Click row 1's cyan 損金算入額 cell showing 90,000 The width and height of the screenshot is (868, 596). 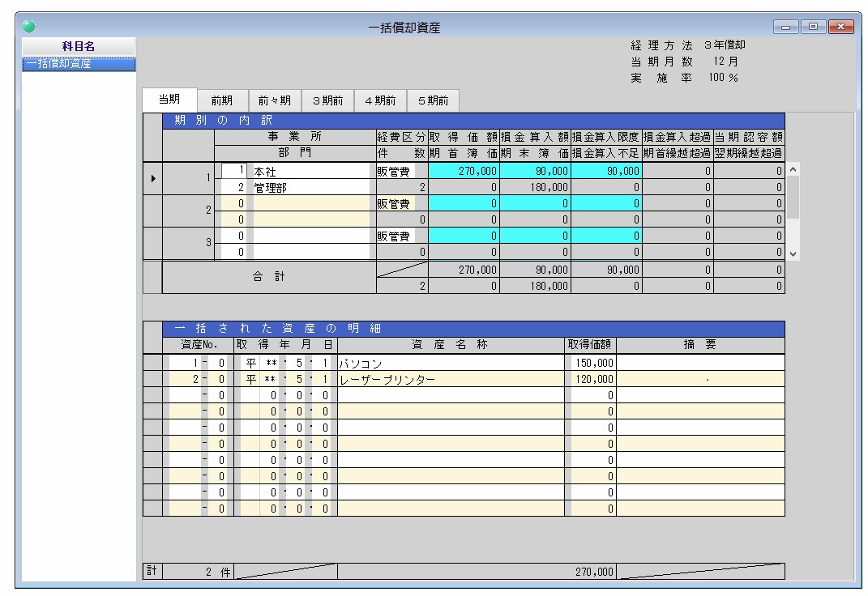pyautogui.click(x=535, y=171)
